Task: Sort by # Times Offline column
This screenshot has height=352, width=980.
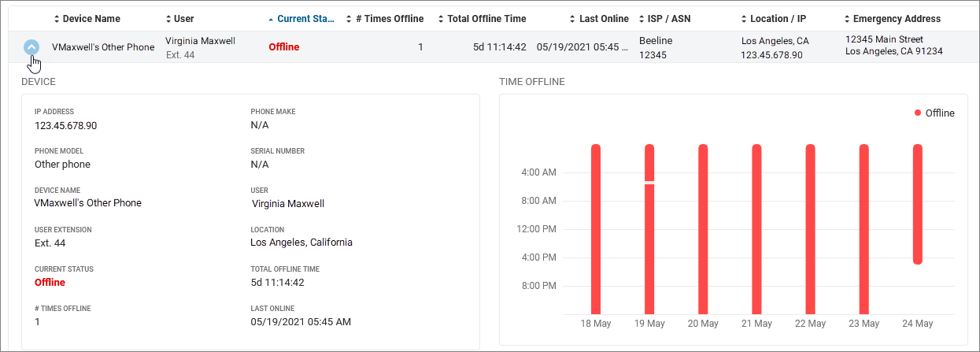Action: tap(389, 18)
